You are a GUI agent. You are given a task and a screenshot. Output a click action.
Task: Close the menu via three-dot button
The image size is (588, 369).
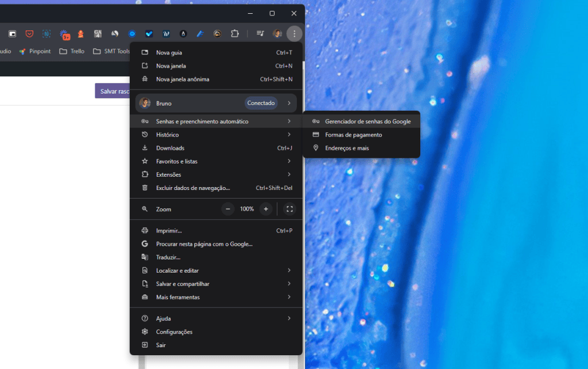295,34
